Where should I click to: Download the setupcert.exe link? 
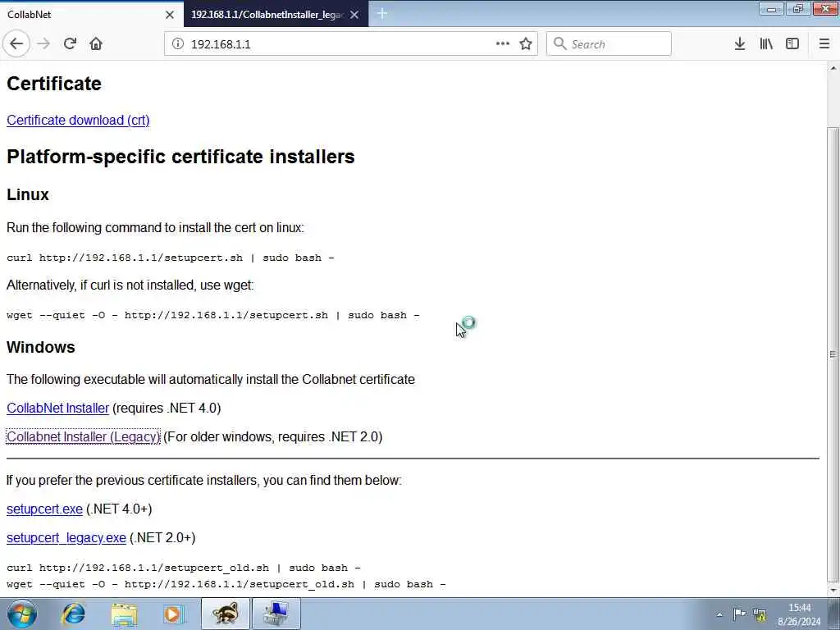pyautogui.click(x=44, y=509)
